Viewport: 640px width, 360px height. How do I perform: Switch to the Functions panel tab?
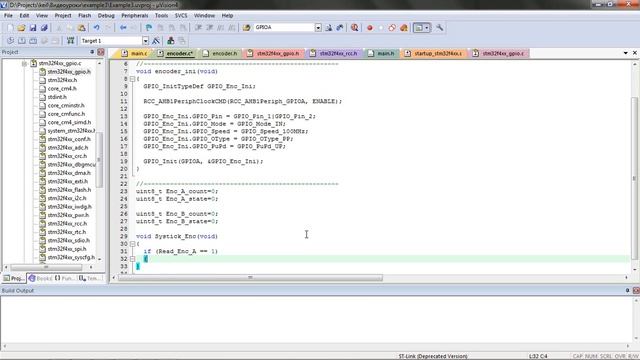pyautogui.click(x=65, y=278)
